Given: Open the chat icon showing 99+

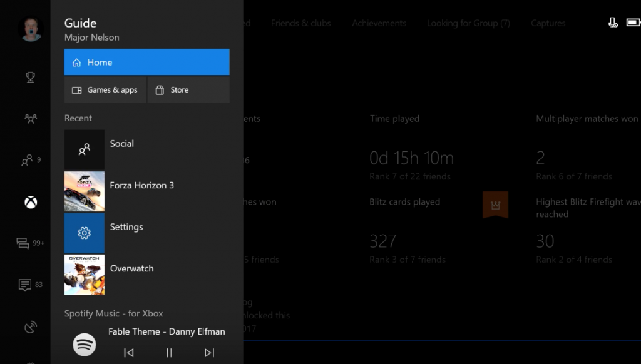Looking at the screenshot, I should pos(30,243).
